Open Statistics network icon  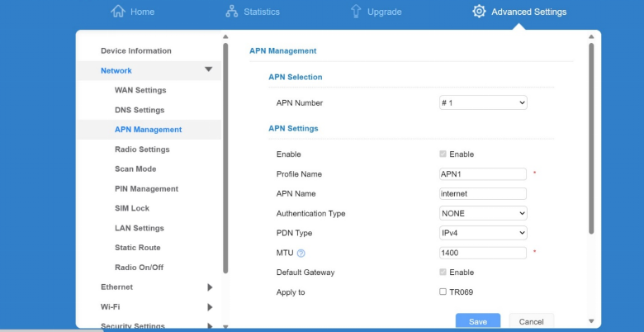pyautogui.click(x=232, y=12)
